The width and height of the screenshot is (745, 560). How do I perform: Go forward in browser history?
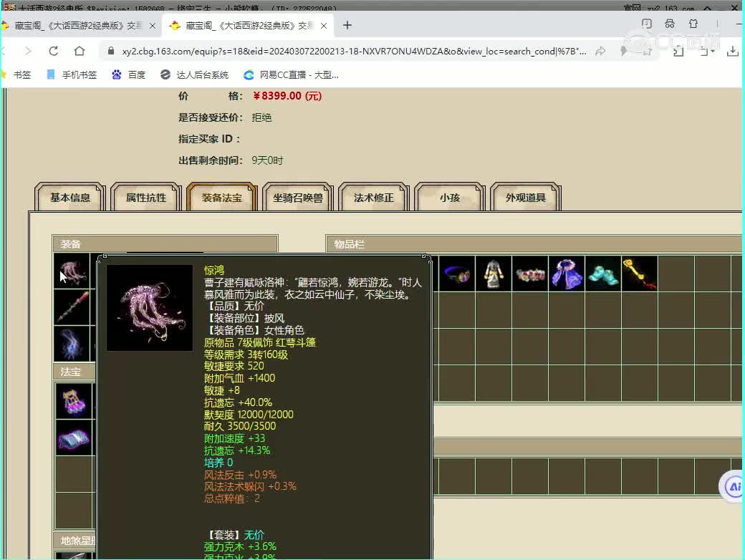pos(28,51)
